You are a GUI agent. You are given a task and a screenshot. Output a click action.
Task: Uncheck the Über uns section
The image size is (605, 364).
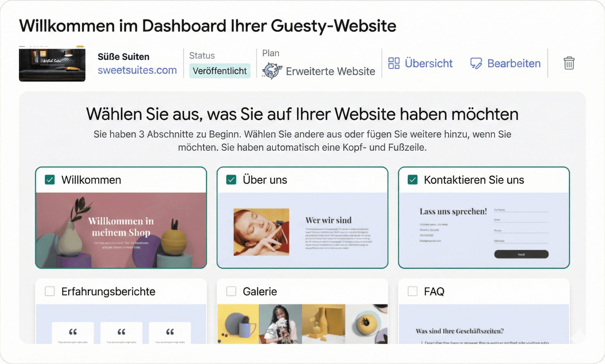click(x=231, y=180)
